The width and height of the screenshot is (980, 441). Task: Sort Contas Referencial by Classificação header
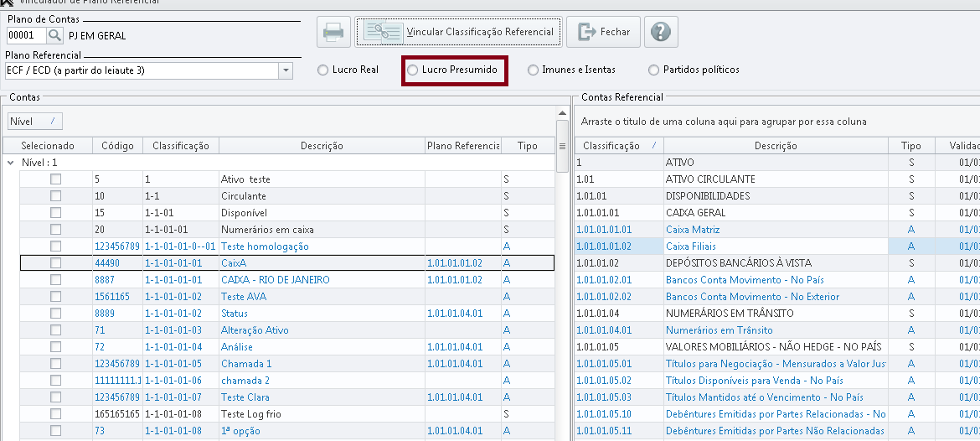619,146
